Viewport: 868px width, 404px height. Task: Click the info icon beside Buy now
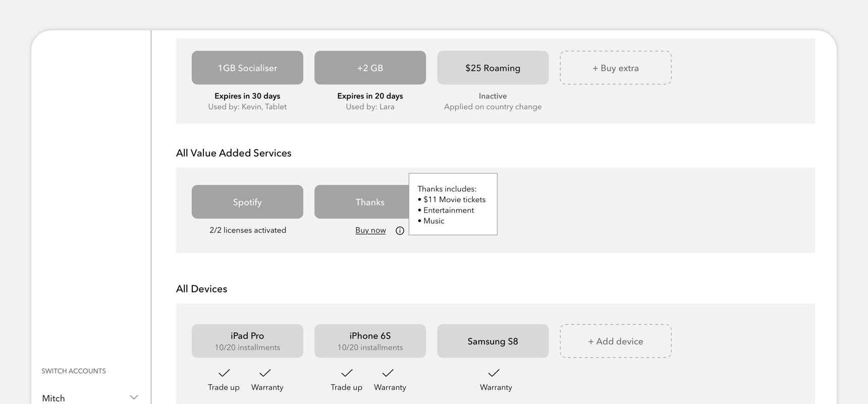(400, 231)
